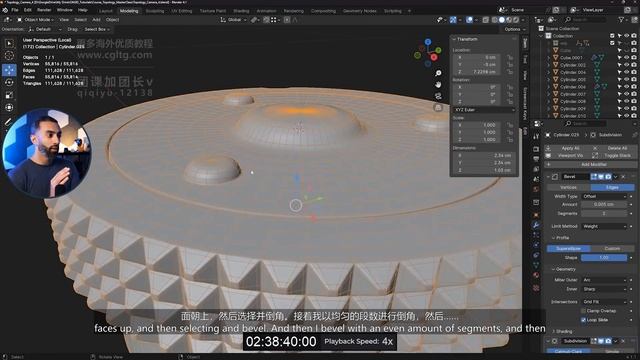This screenshot has height=360, width=640.
Task: Activate the Rotate tool in the toolbar
Action: 9,82
